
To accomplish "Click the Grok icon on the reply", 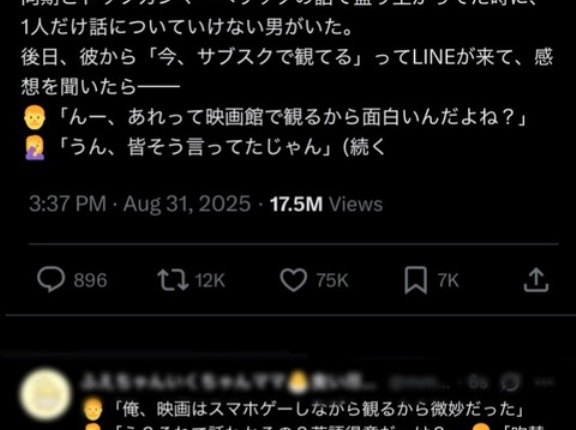I will pyautogui.click(x=511, y=383).
